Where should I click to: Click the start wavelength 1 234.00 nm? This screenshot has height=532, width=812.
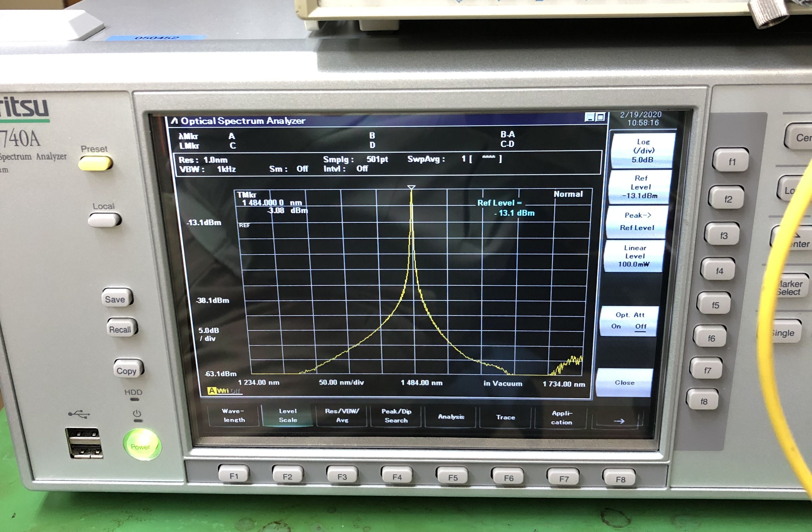pos(259,382)
